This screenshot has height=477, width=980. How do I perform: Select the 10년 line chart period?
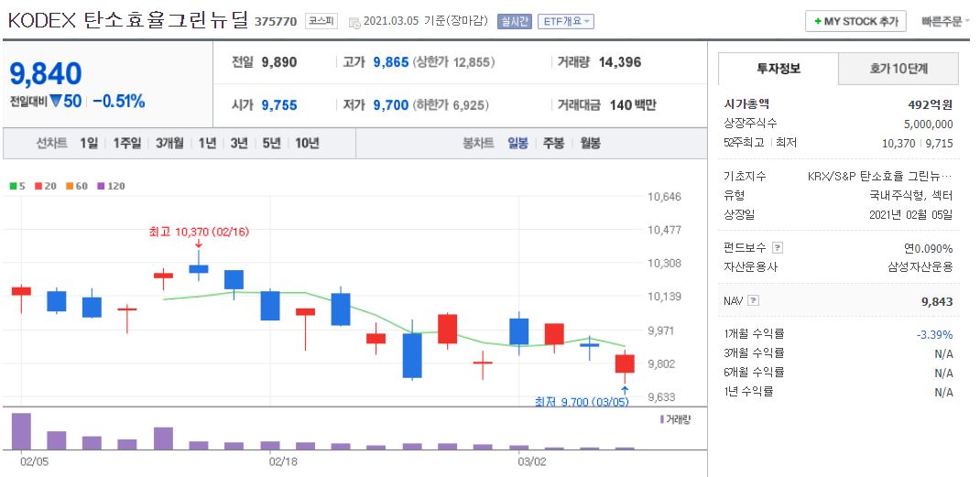(x=307, y=143)
